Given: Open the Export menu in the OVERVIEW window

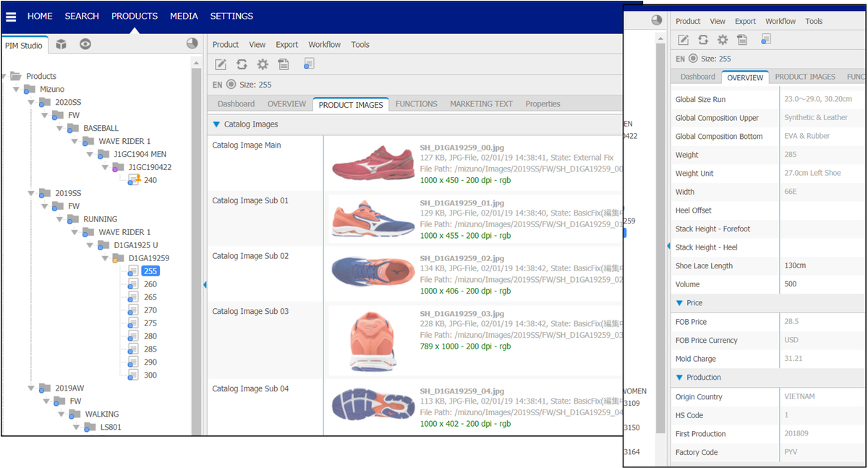Looking at the screenshot, I should (745, 22).
